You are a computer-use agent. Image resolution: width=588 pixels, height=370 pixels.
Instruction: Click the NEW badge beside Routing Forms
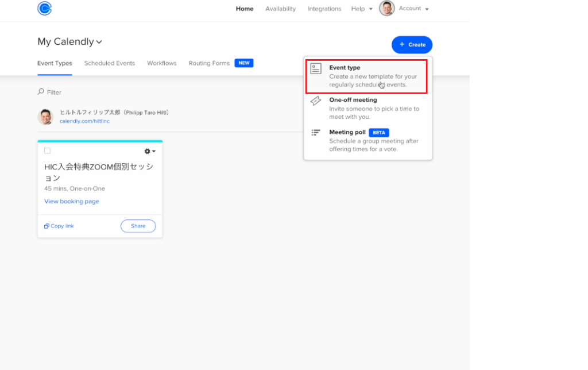tap(243, 63)
